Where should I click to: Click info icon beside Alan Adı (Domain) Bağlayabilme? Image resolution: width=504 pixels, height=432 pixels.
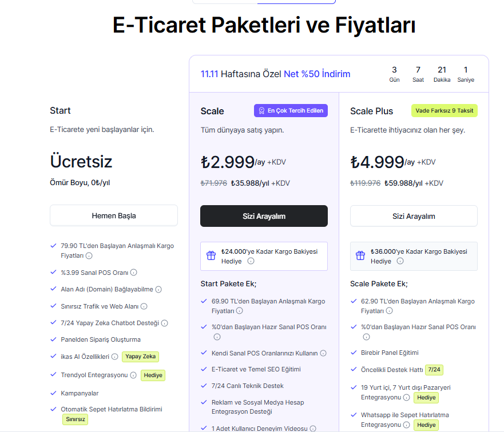pos(158,290)
